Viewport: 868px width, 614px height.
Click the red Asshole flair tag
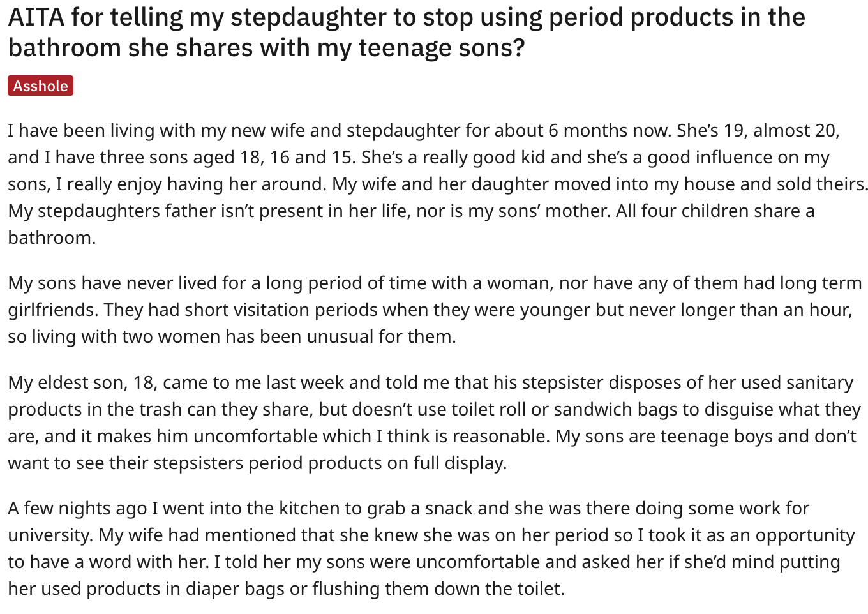click(40, 86)
